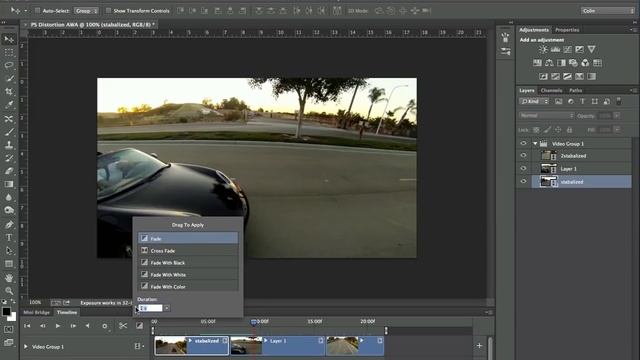Viewport: 640px width, 360px height.
Task: Select the Fade With Black transition
Action: [188, 262]
